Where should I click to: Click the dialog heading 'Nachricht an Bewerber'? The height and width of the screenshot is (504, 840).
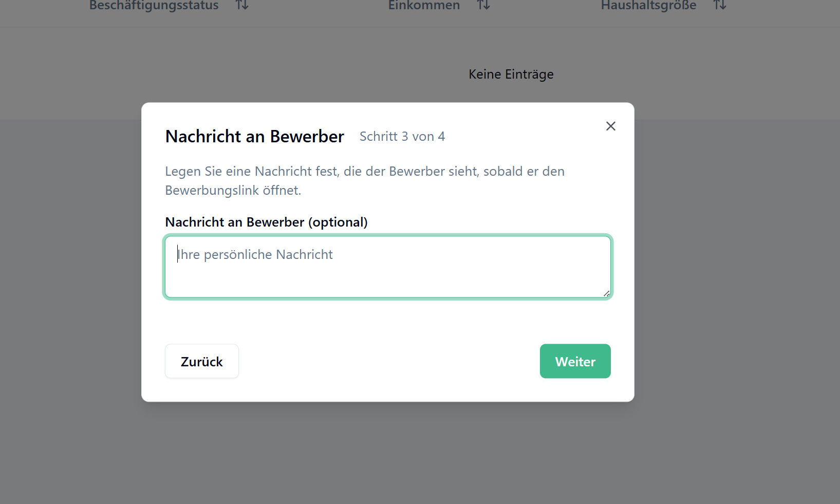(x=254, y=137)
